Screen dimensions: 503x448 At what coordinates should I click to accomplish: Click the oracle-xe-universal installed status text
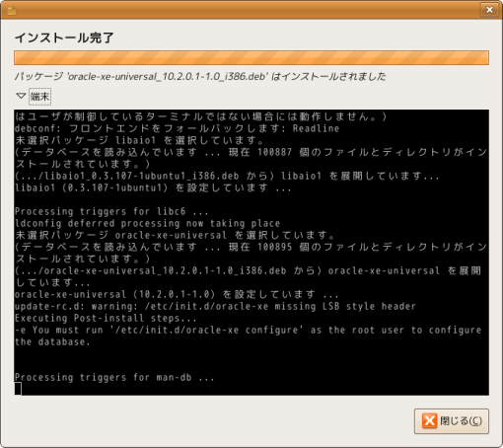(x=200, y=77)
